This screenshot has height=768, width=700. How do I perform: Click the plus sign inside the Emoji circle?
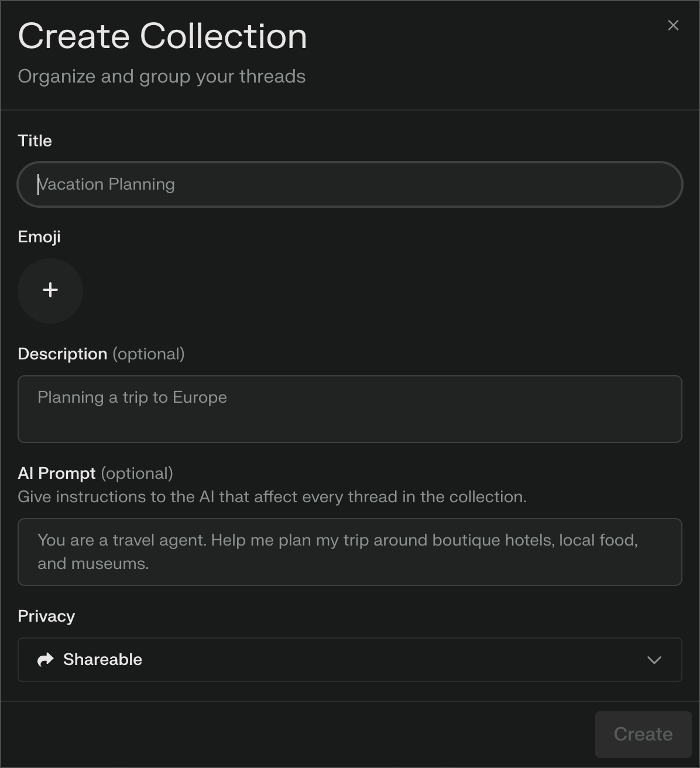(x=50, y=290)
